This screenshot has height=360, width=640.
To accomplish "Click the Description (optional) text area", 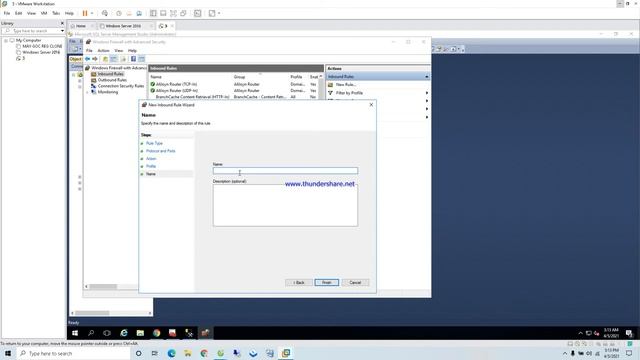I will (x=285, y=205).
